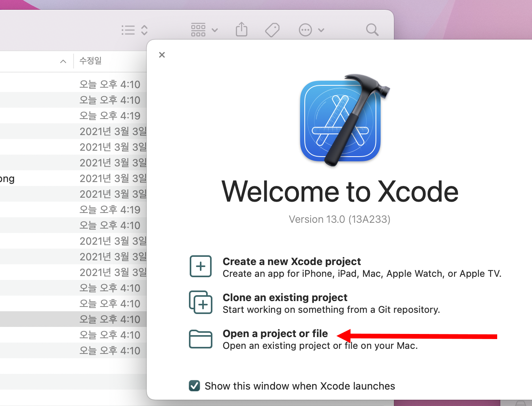The width and height of the screenshot is (532, 406).
Task: Click the Welcome to Xcode heading
Action: coord(340,192)
